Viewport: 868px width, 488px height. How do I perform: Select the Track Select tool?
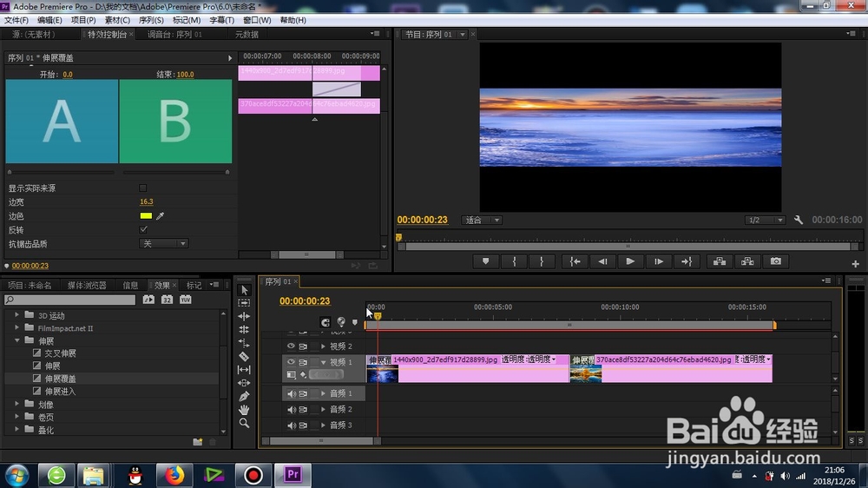pyautogui.click(x=244, y=303)
